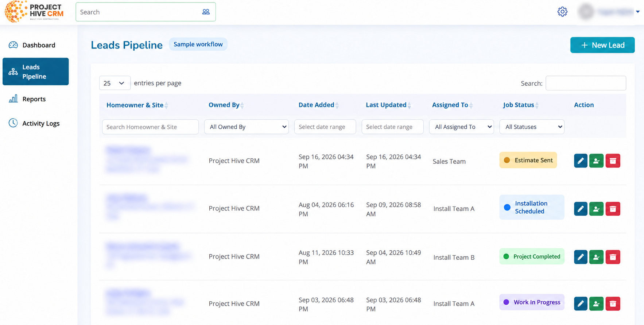
Task: Click Sales Team assigned cell
Action: click(449, 161)
